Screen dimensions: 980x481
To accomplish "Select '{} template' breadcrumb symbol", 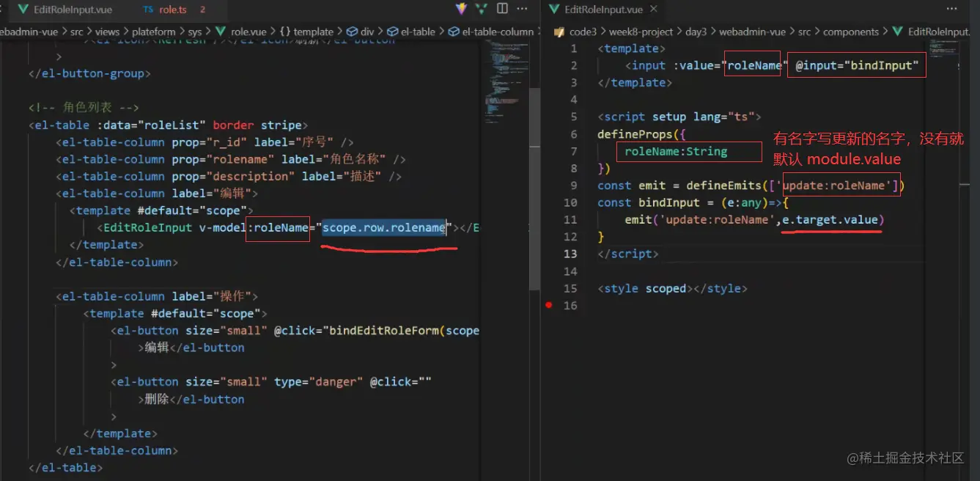I will coord(306,32).
